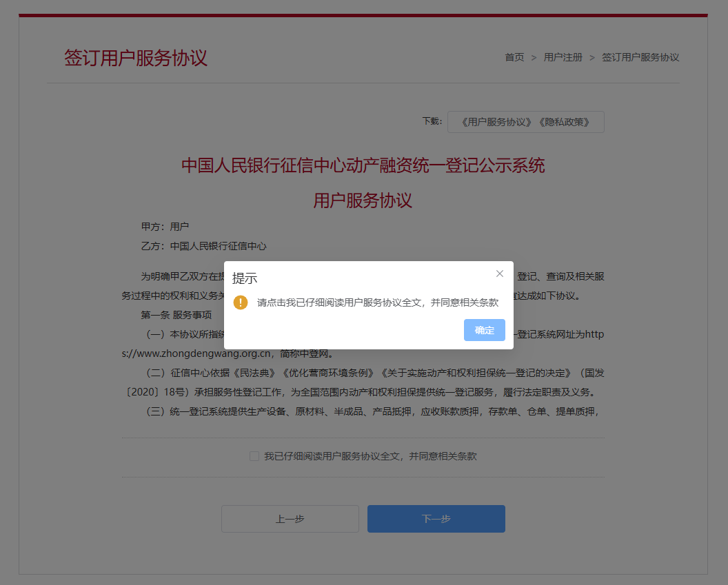Download the 《隐私政策》 document
The width and height of the screenshot is (728, 585).
(564, 122)
